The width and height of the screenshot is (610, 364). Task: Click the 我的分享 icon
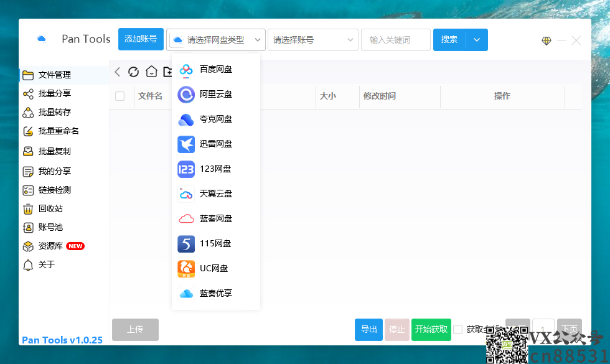(x=28, y=172)
